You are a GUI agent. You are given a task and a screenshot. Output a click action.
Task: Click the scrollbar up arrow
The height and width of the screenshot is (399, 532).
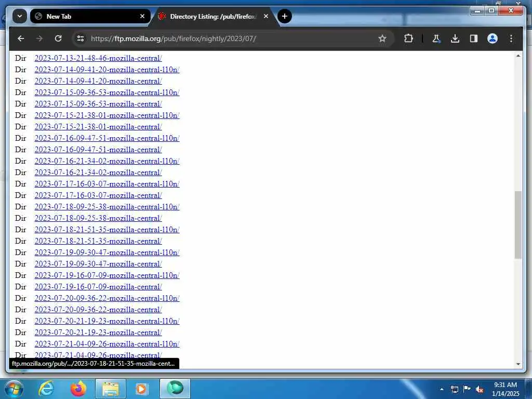(518, 56)
